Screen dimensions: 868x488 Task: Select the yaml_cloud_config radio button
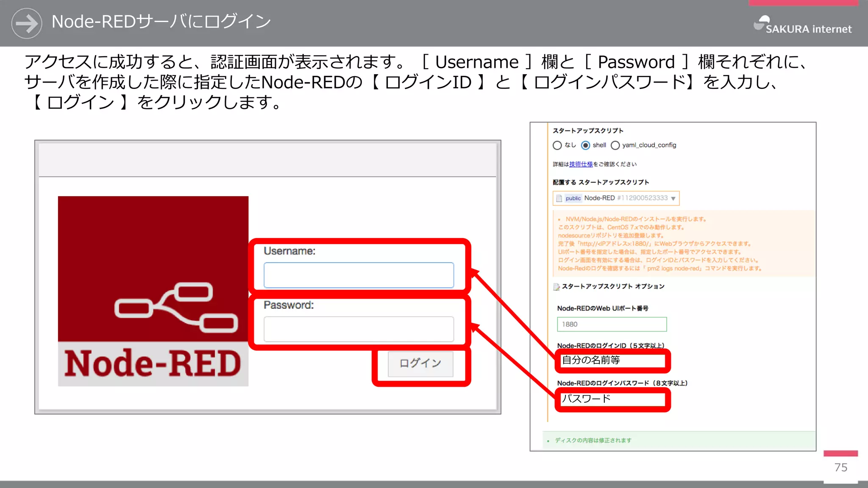[615, 145]
